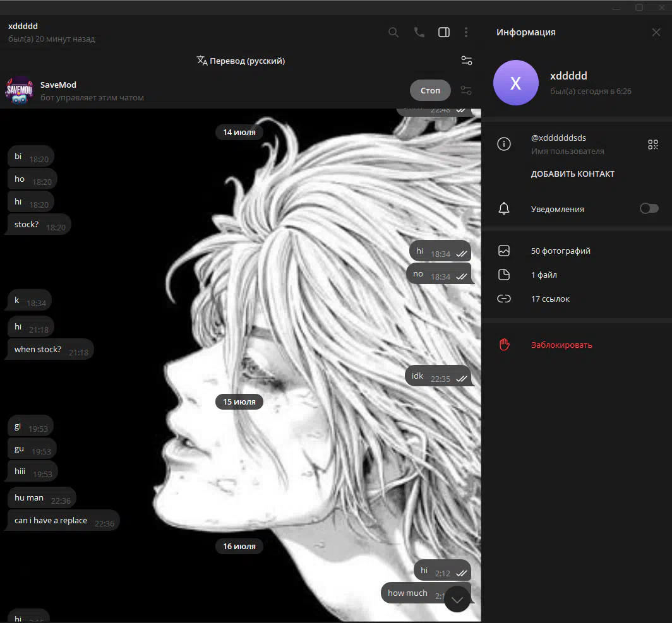
Task: Select the sent "hi" message at 2:12
Action: (443, 571)
